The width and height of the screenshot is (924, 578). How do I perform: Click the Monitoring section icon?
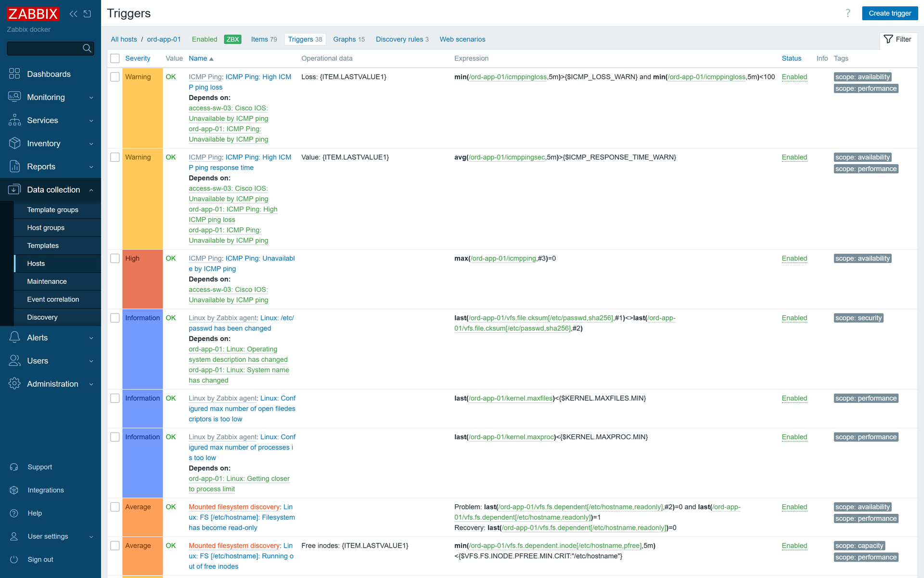click(14, 97)
